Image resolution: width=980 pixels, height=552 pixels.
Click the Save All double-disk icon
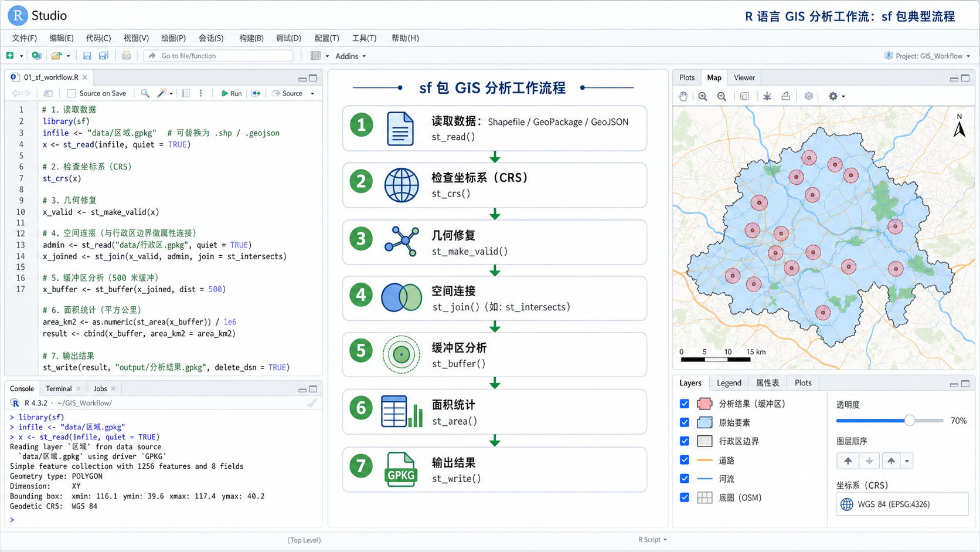click(103, 56)
